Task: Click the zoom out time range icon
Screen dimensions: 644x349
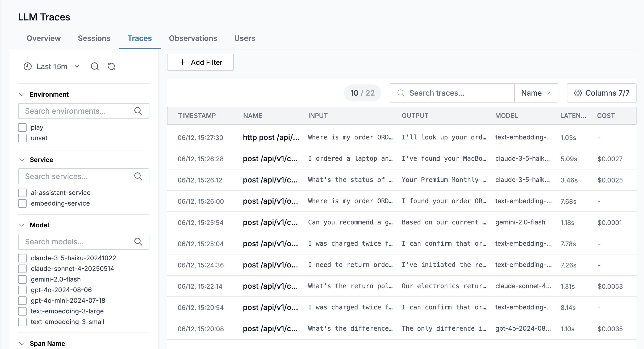Action: 95,66
